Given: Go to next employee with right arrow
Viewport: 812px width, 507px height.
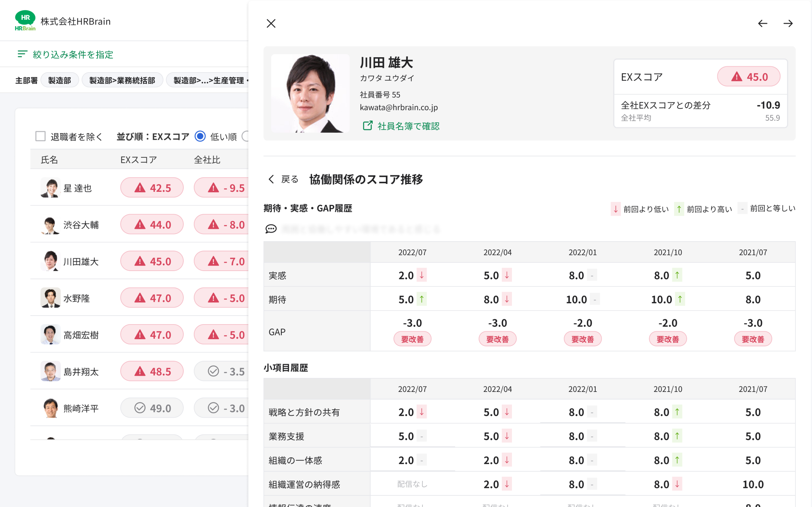Looking at the screenshot, I should point(788,24).
